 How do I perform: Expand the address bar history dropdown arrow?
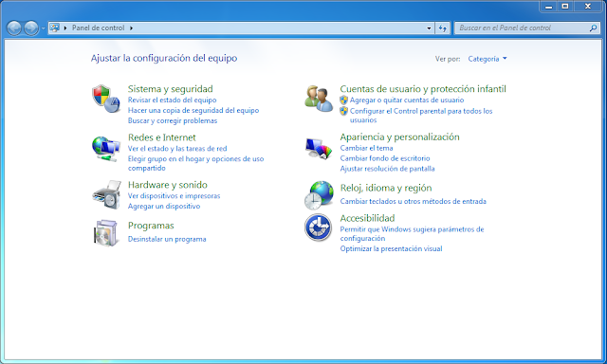pyautogui.click(x=429, y=27)
